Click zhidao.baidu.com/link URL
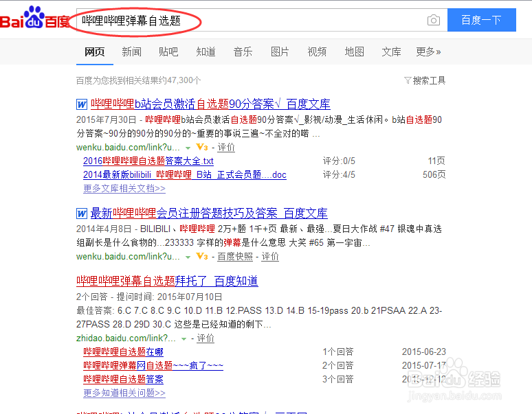The height and width of the screenshot is (414, 532). click(x=126, y=338)
